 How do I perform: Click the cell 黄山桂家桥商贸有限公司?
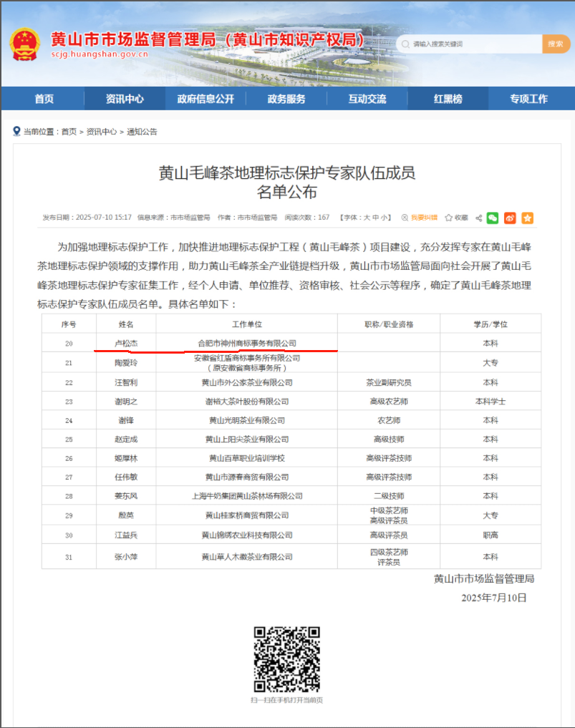tap(246, 515)
